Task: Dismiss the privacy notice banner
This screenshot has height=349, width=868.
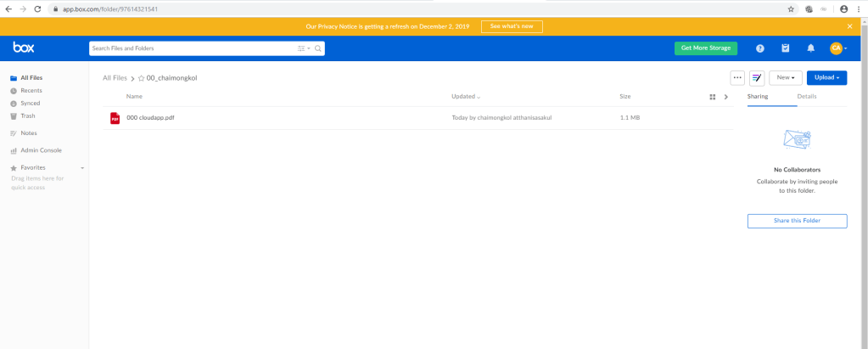Action: 849,26
